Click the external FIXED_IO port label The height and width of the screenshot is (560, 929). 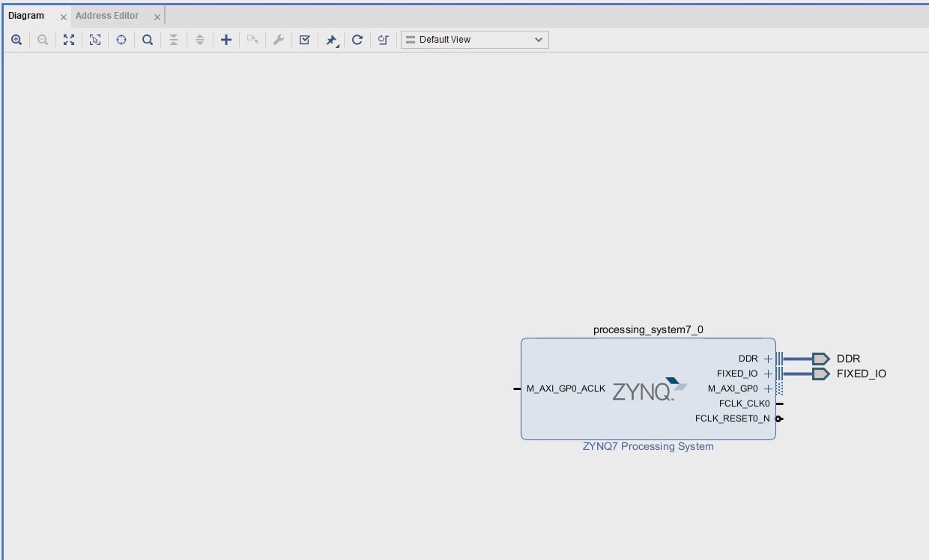point(861,374)
